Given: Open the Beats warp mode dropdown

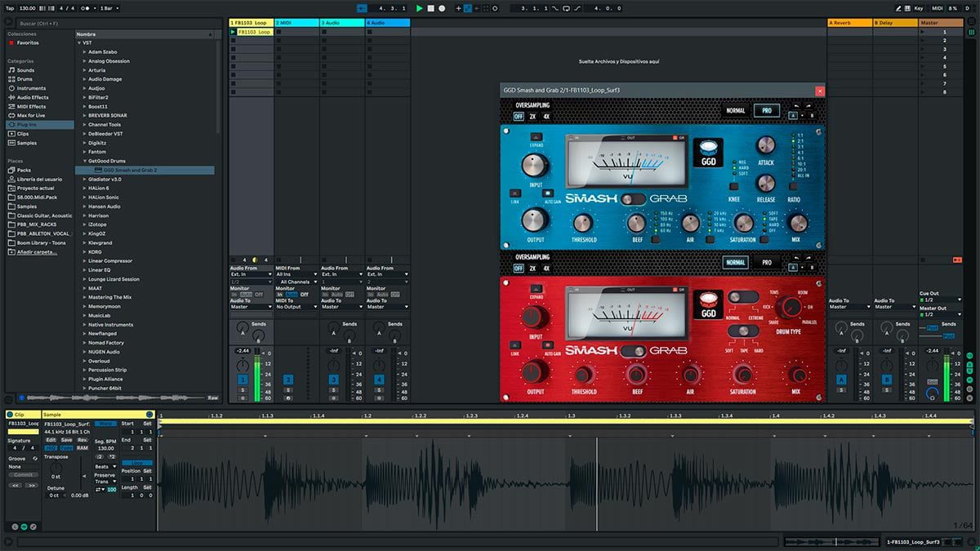Looking at the screenshot, I should coord(105,467).
